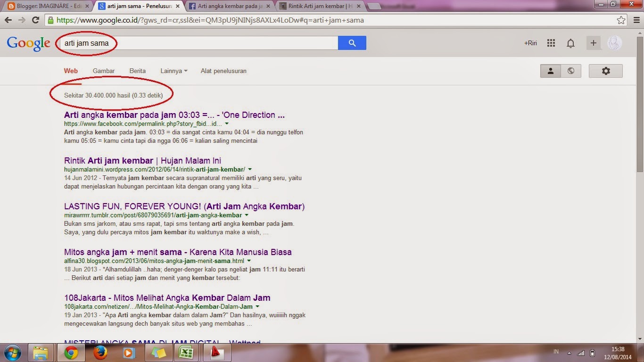Open dropdown arrow beside facebook.com result URL
644x362 pixels.
[227, 123]
